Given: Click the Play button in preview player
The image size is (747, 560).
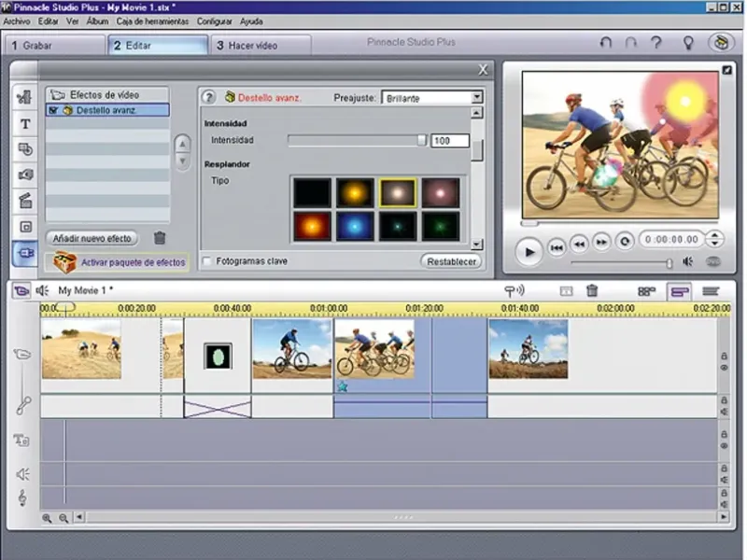Looking at the screenshot, I should (x=529, y=251).
